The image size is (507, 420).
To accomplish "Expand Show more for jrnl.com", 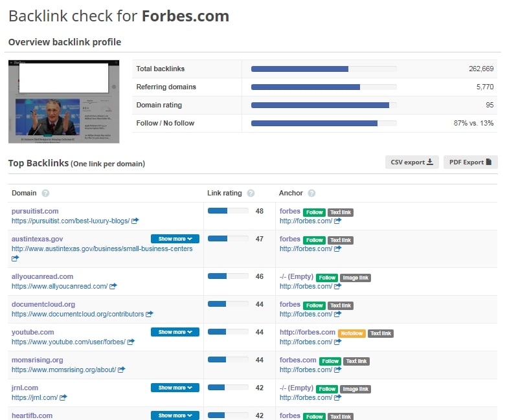I will click(175, 388).
